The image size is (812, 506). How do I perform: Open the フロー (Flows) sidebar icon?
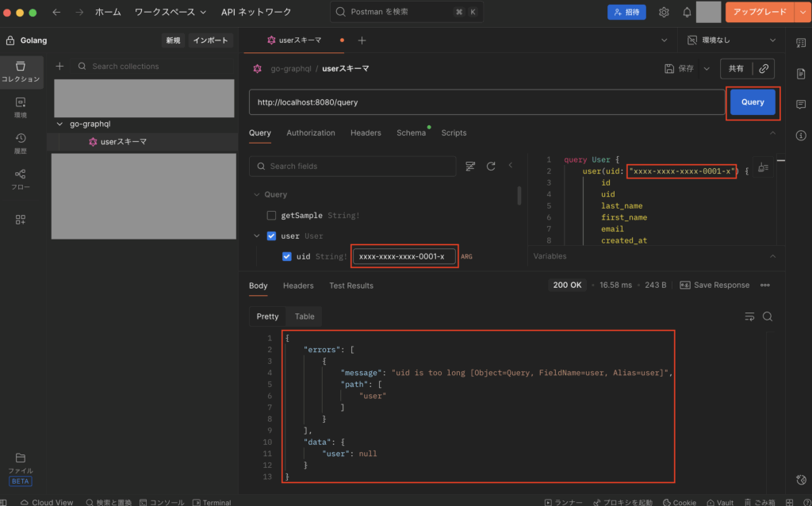pyautogui.click(x=21, y=178)
